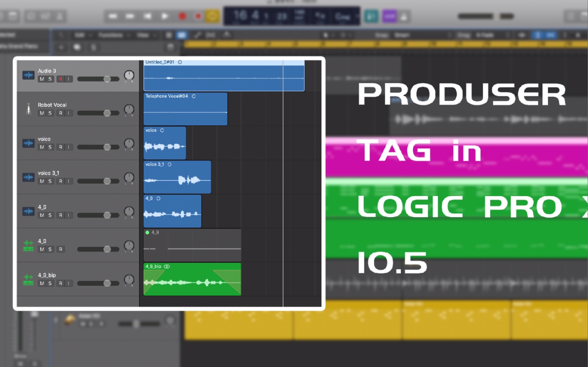
Task: Click the LCD position display
Action: pos(260,16)
